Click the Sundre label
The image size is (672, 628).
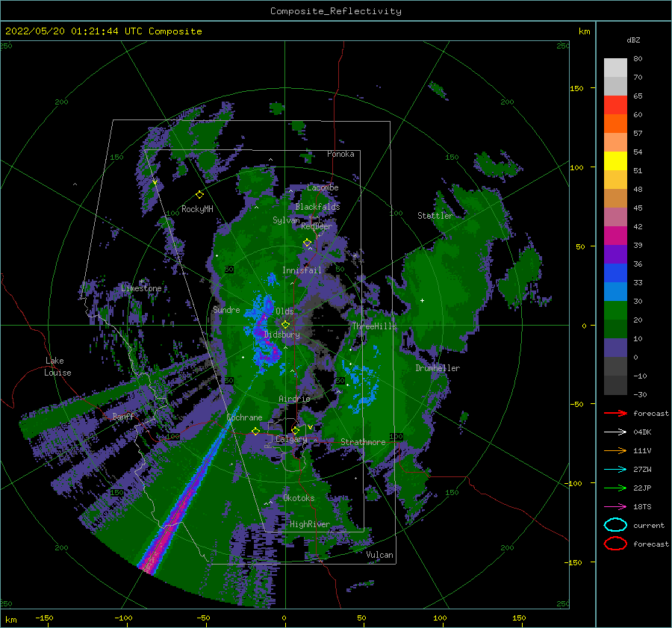[226, 309]
